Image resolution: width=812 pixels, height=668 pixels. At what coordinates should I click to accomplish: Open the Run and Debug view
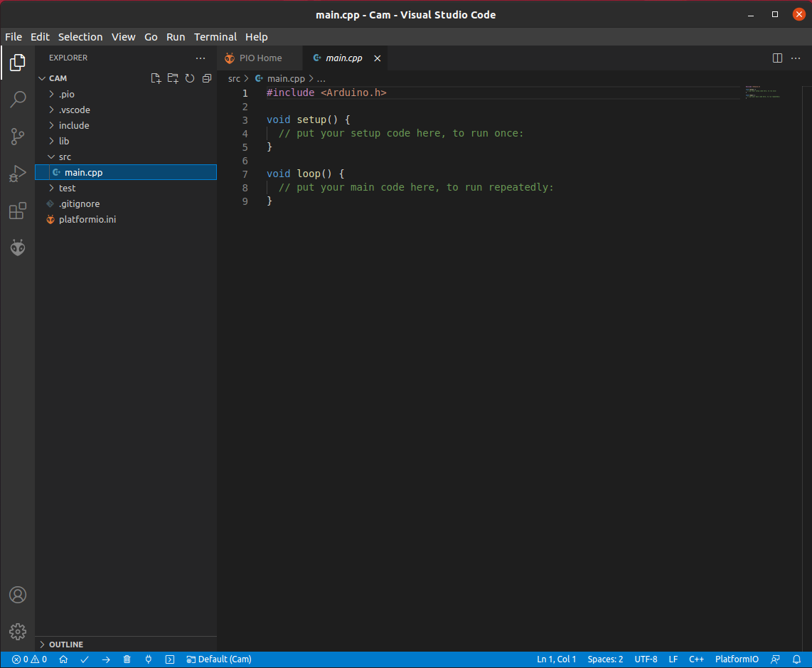(x=18, y=174)
